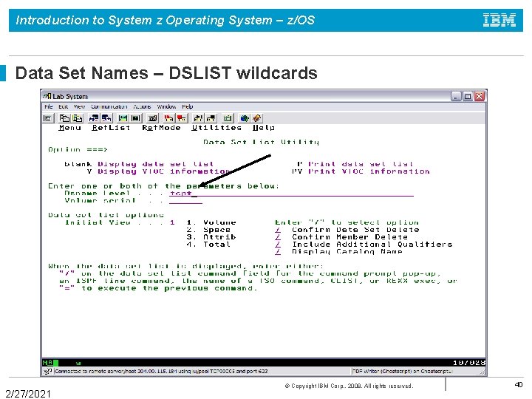Screen dimensions: 532x399
Task: Click the stop communication toolbar icon
Action: 211,118
